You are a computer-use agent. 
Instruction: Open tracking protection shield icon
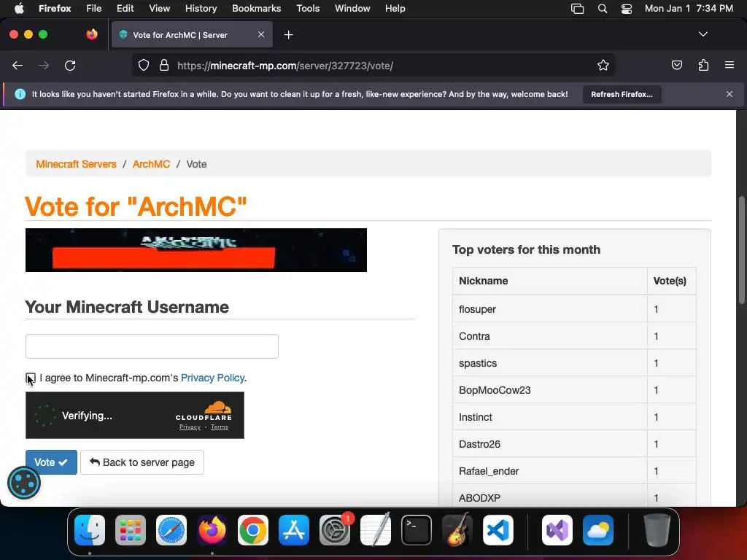(144, 65)
